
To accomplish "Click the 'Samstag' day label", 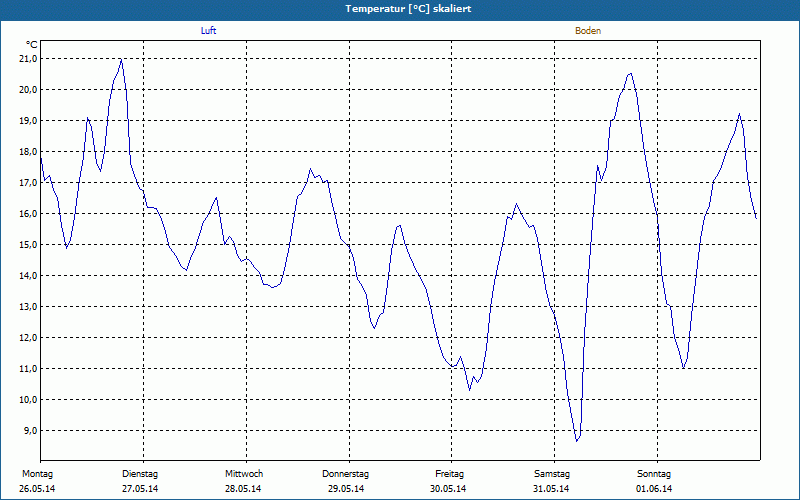I will tap(552, 474).
